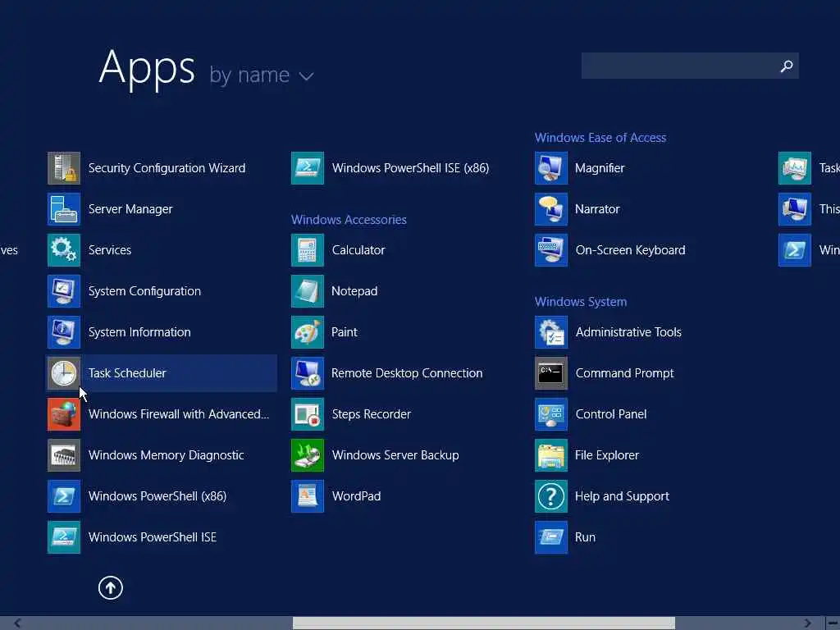This screenshot has height=630, width=840.
Task: Open the Help and Support question-mark icon
Action: coord(551,496)
